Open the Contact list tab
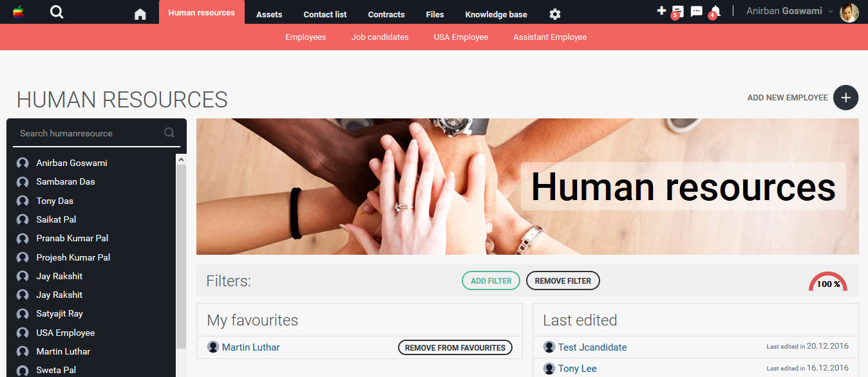This screenshot has width=868, height=377. [x=325, y=14]
